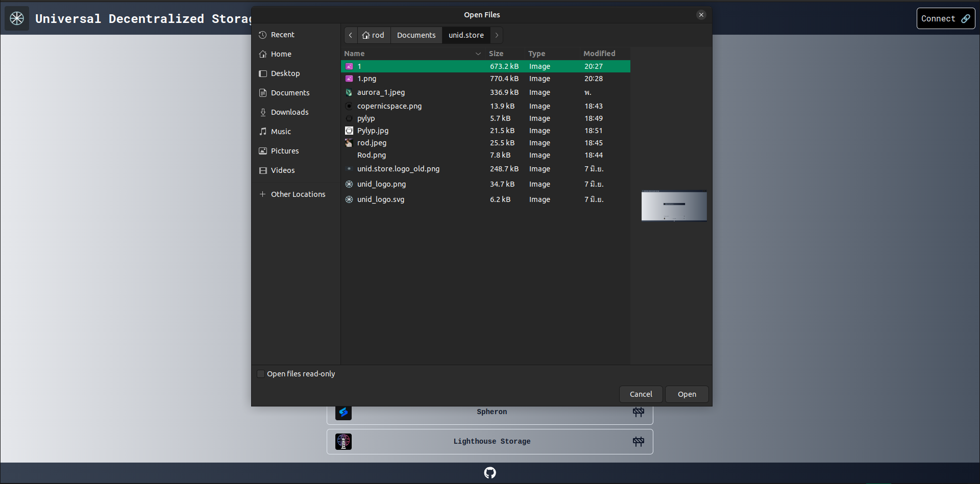Select the unid.store breadcrumb

click(x=466, y=35)
